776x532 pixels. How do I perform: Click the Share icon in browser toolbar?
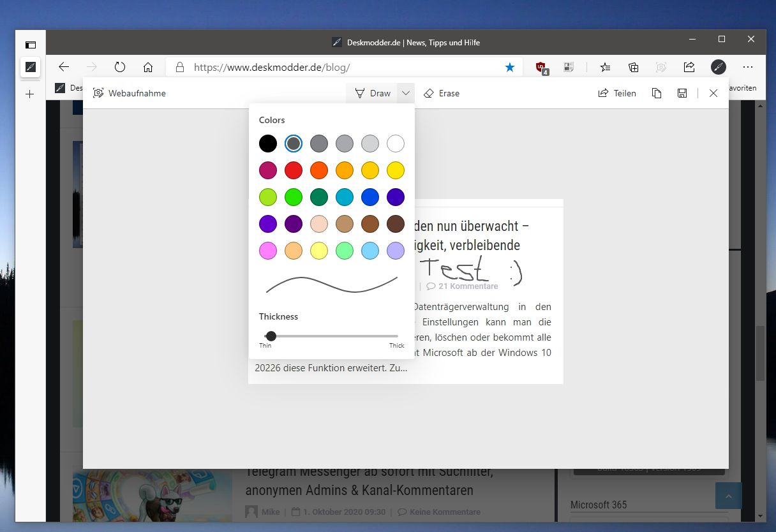(x=689, y=67)
